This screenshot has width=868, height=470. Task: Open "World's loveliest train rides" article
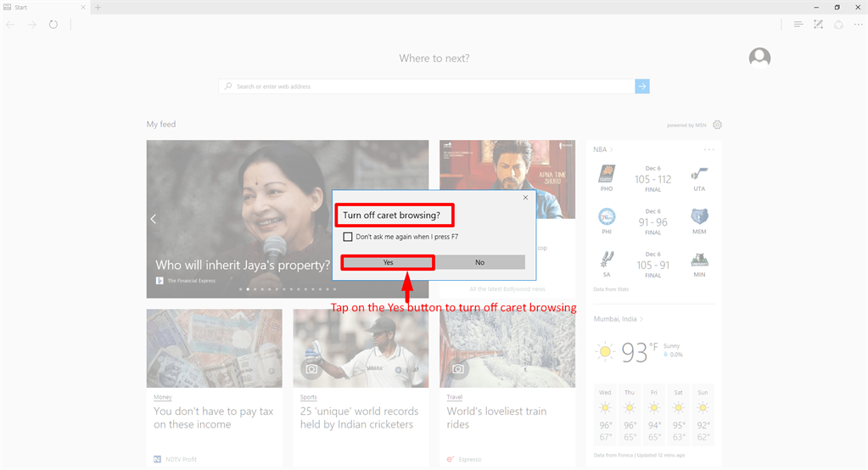[496, 418]
